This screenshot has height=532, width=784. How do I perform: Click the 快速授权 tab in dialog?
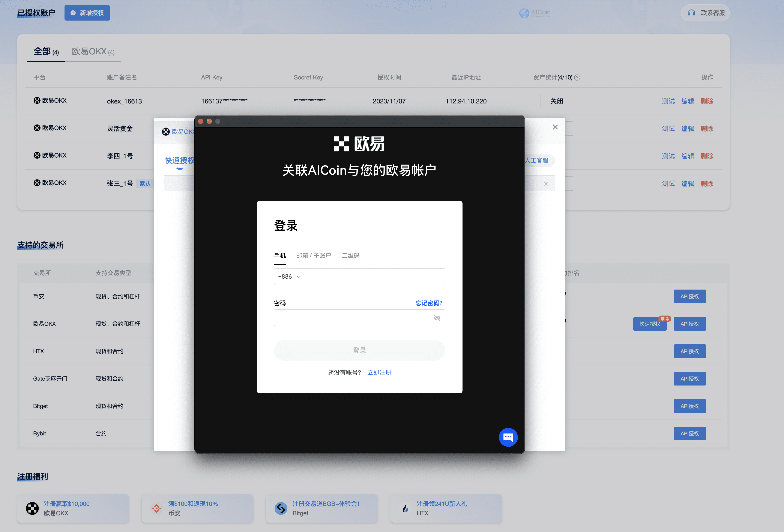coord(179,160)
